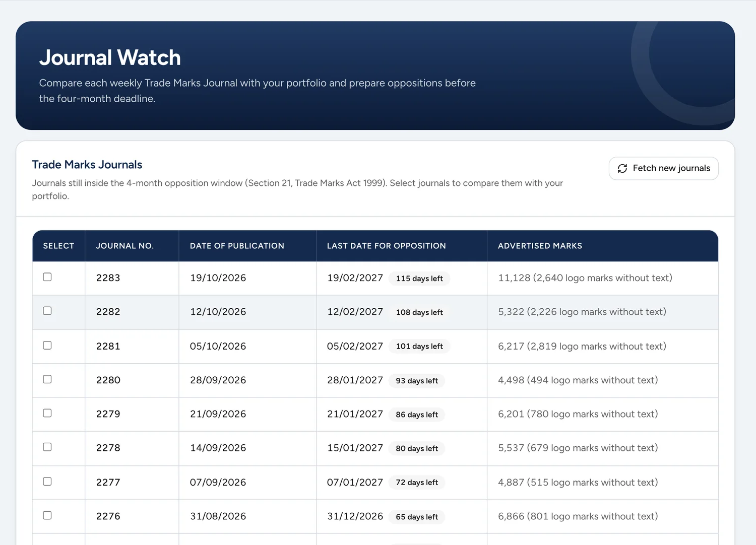756x545 pixels.
Task: Click publication date 28/09/2026
Action: 218,380
